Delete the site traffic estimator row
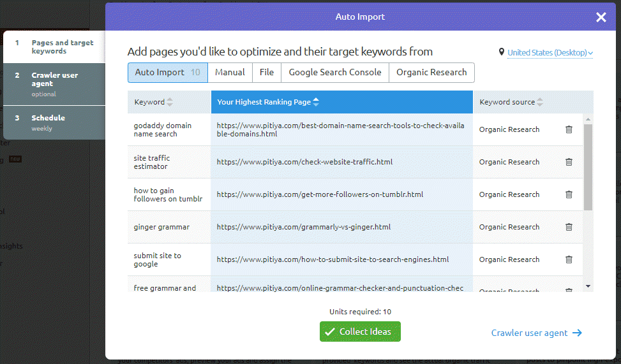Viewport: 621px width, 364px height. click(x=569, y=162)
